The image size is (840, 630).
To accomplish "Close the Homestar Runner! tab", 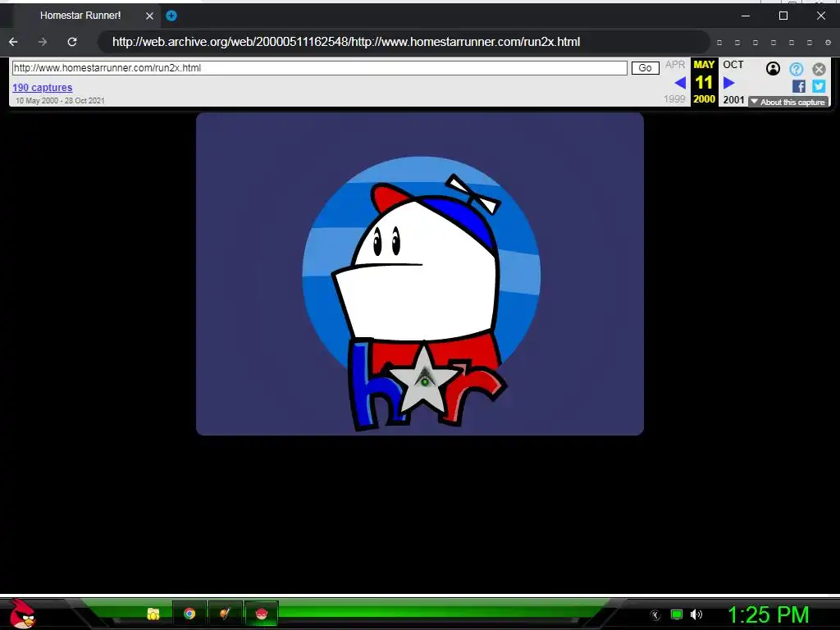I will 149,16.
